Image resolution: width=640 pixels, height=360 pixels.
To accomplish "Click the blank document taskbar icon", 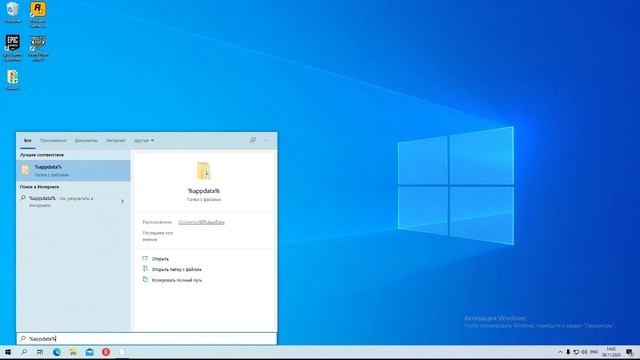I will pos(122,352).
